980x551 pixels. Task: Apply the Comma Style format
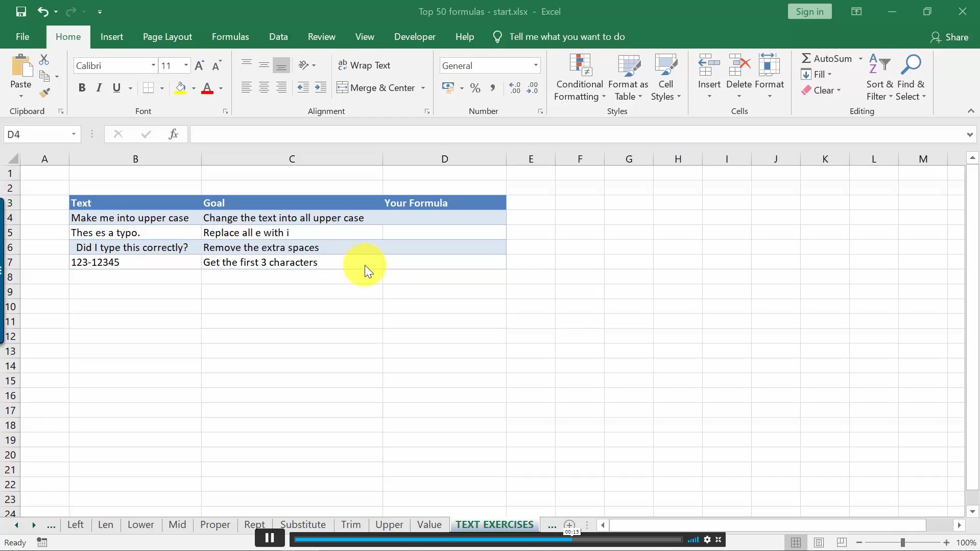pos(493,88)
